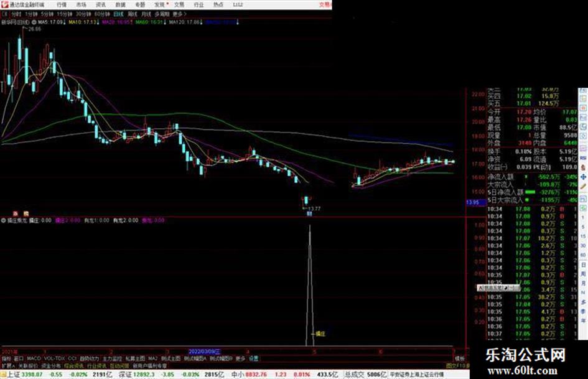
Task: Switch to 5分钟 period tab
Action: [47, 14]
